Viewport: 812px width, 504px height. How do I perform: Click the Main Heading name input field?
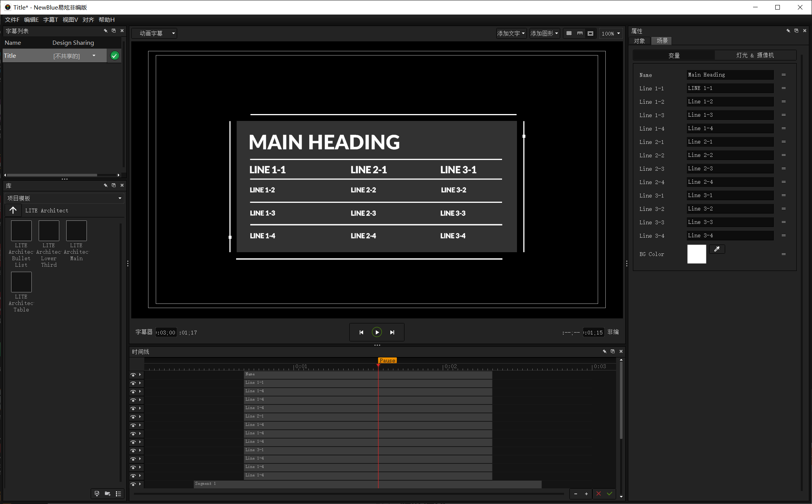coord(730,75)
